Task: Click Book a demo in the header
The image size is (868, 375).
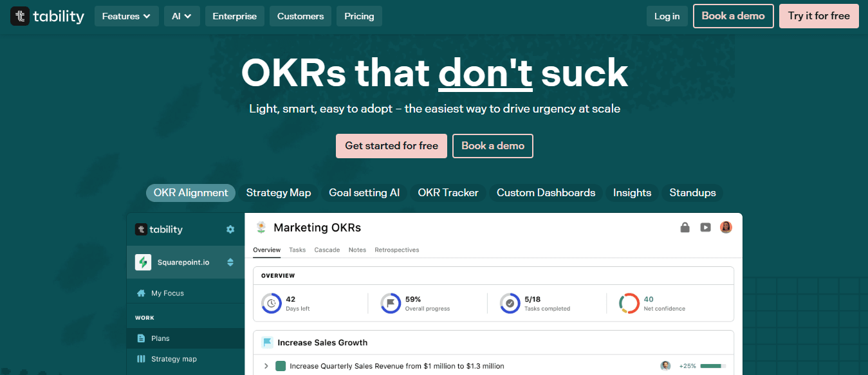Action: click(x=733, y=16)
